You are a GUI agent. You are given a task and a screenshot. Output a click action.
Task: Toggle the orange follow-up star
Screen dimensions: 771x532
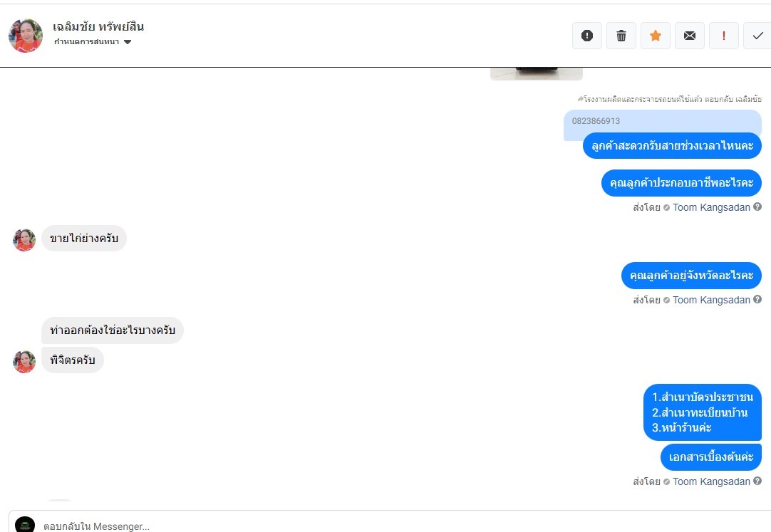[x=655, y=36]
